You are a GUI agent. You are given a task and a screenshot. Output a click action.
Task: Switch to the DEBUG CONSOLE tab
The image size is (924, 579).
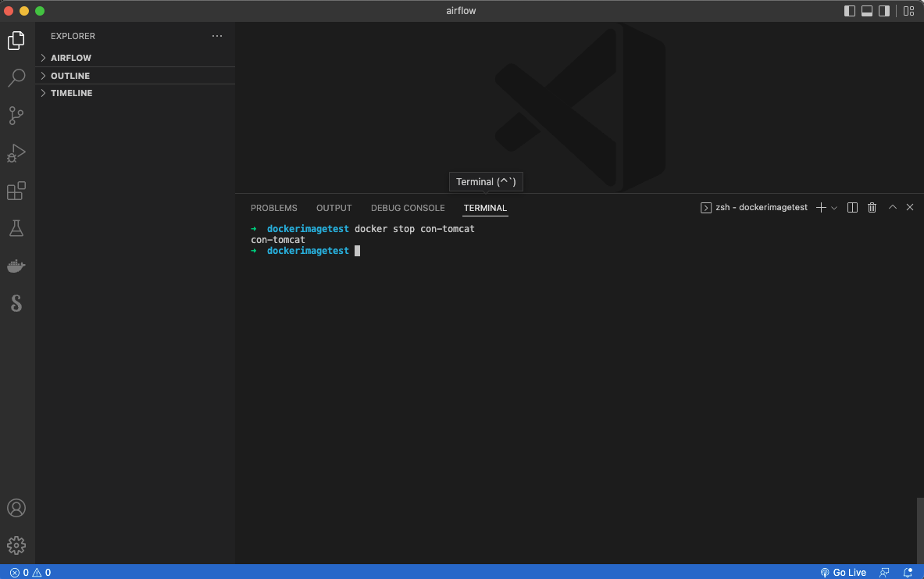408,208
